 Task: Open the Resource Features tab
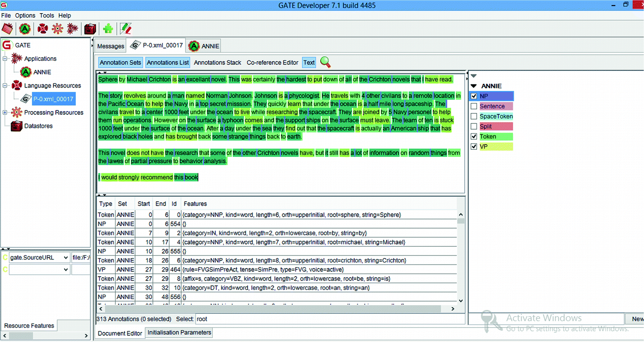[x=29, y=326]
